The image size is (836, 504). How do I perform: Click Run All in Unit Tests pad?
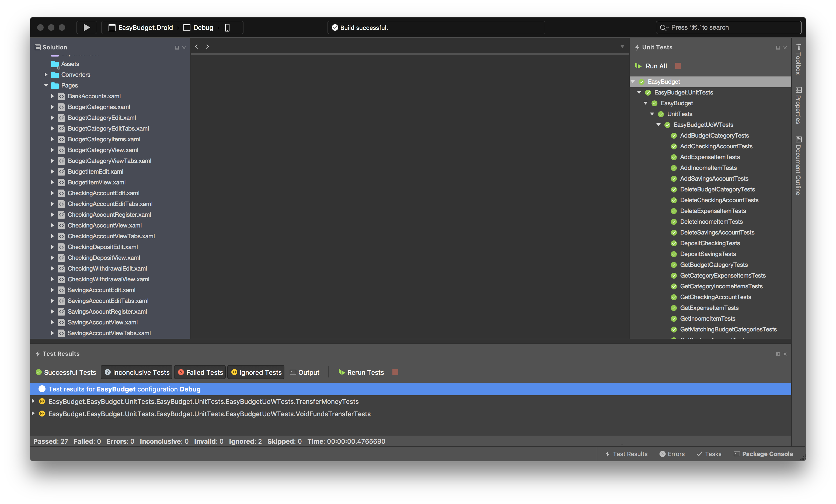[651, 66]
